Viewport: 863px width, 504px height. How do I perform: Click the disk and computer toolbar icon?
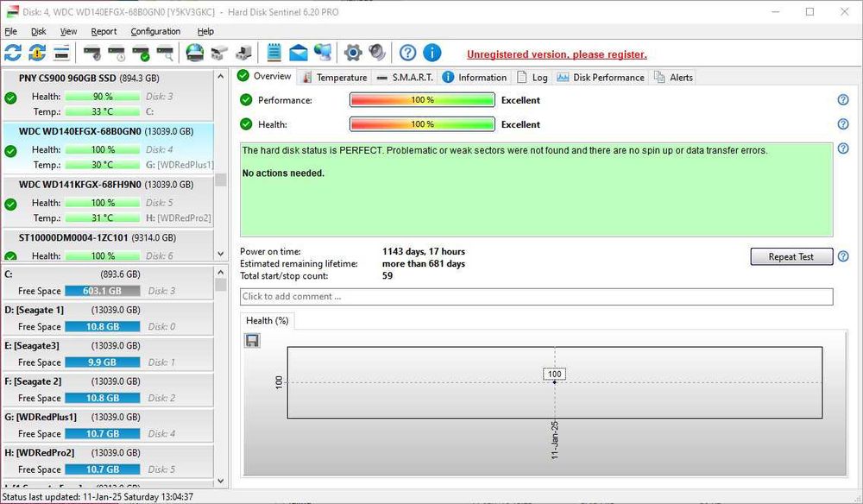pyautogui.click(x=243, y=53)
